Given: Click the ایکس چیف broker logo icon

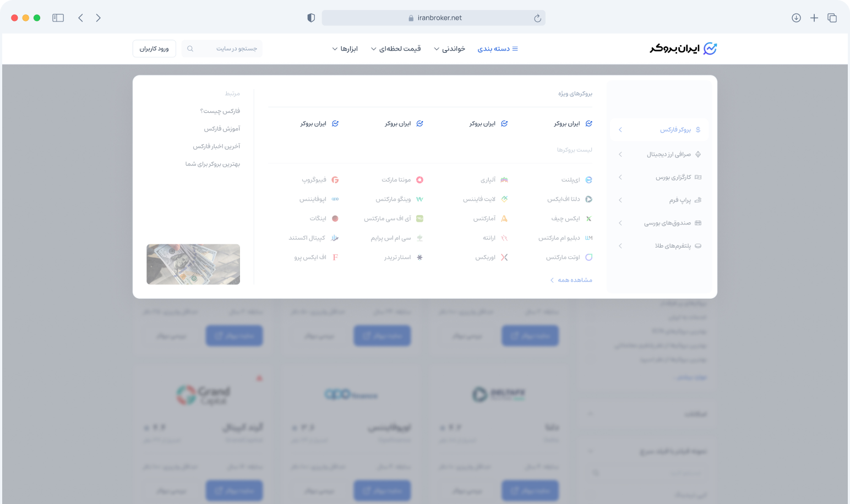Looking at the screenshot, I should click(x=589, y=218).
